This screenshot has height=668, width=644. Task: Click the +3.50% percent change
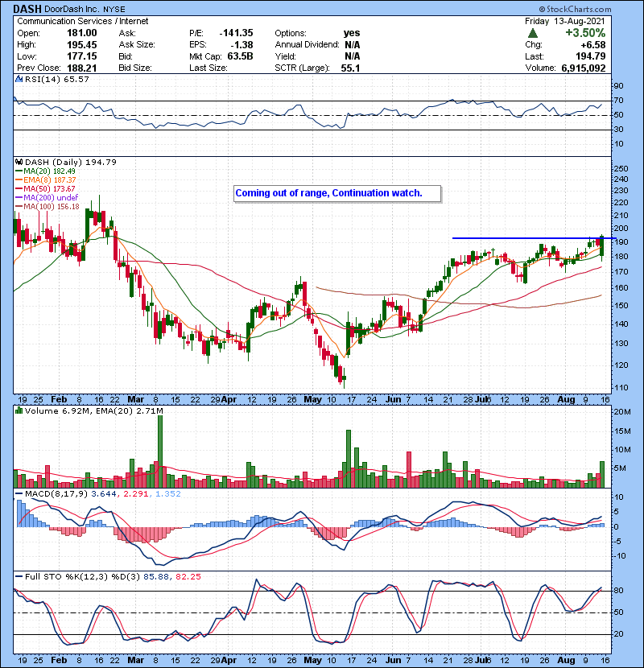tap(585, 33)
